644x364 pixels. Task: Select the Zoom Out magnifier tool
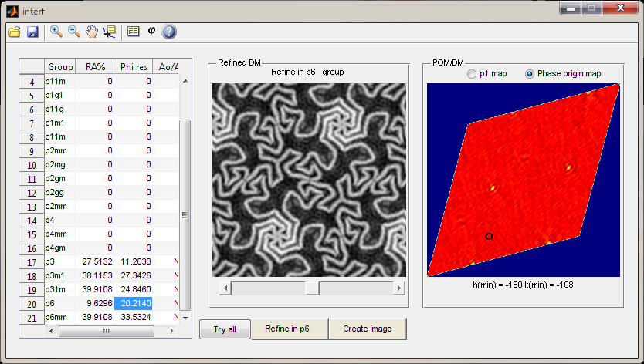pyautogui.click(x=74, y=32)
